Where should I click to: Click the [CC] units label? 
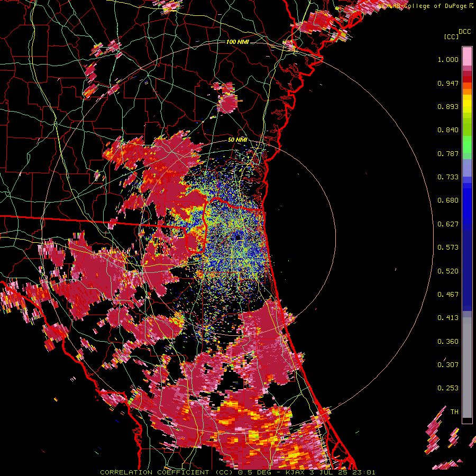(451, 36)
